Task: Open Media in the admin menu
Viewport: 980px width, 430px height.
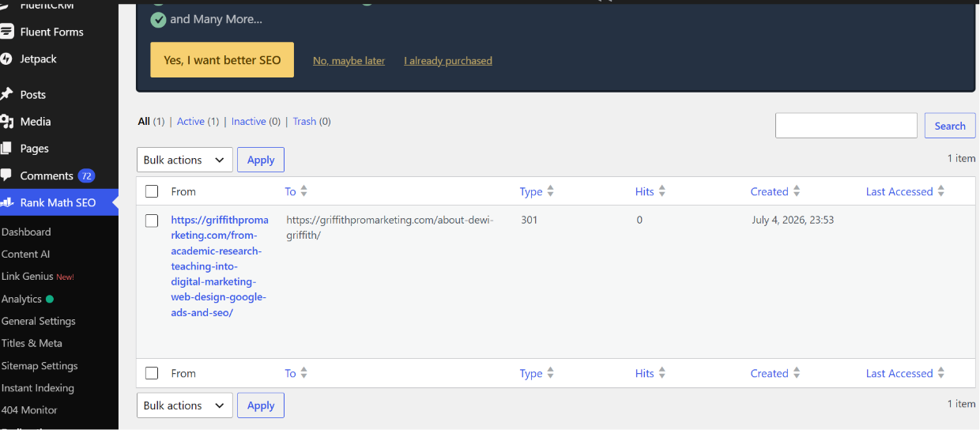Action: tap(36, 121)
